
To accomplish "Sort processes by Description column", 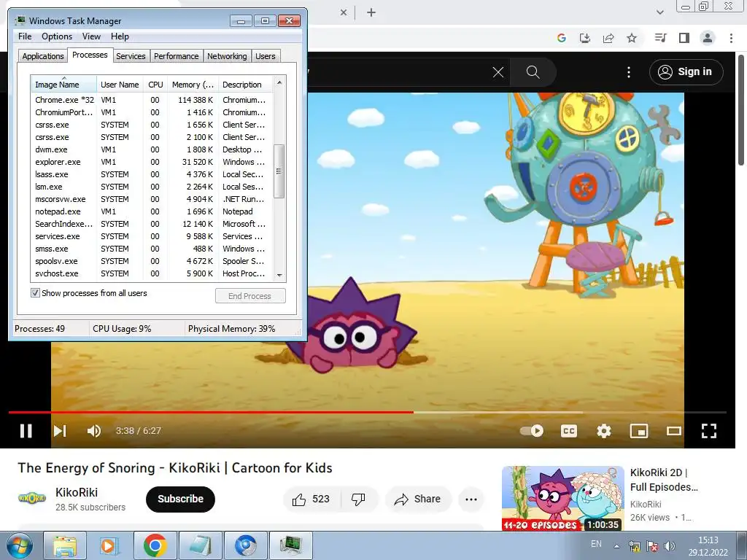I will point(245,85).
